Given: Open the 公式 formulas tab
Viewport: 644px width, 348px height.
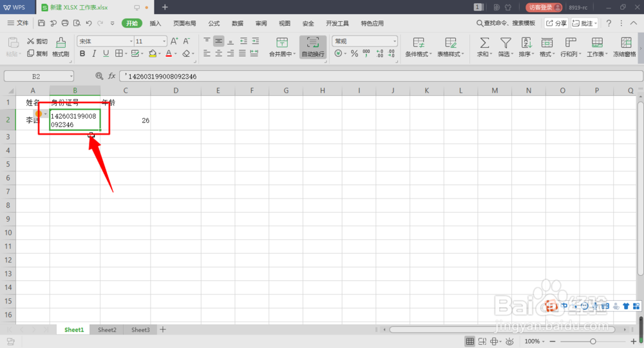Looking at the screenshot, I should (214, 23).
